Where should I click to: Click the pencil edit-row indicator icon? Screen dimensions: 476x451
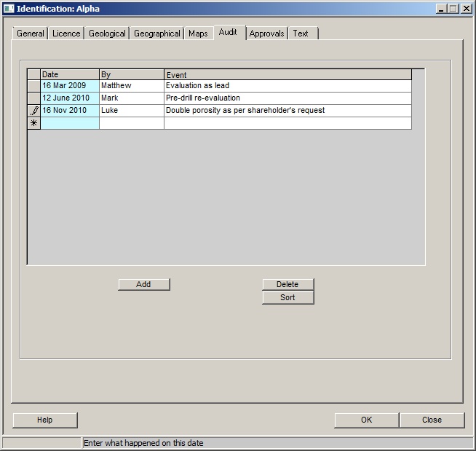(x=33, y=111)
